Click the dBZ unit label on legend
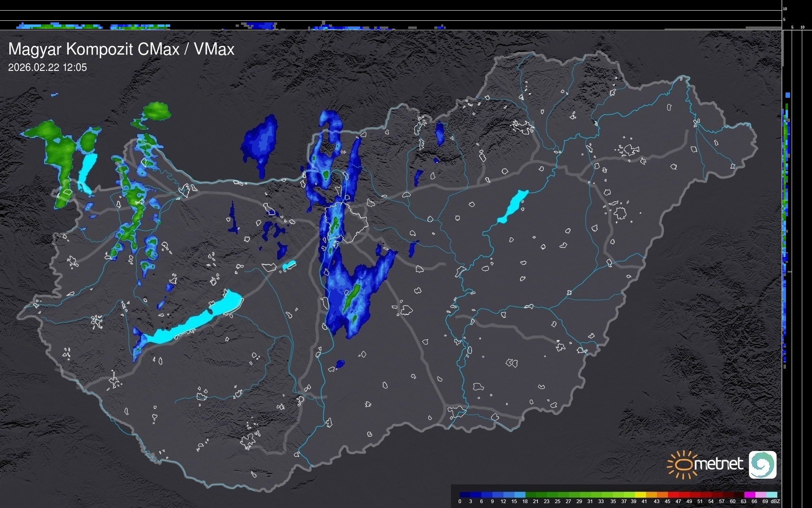Image resolution: width=812 pixels, height=508 pixels. coord(775,501)
